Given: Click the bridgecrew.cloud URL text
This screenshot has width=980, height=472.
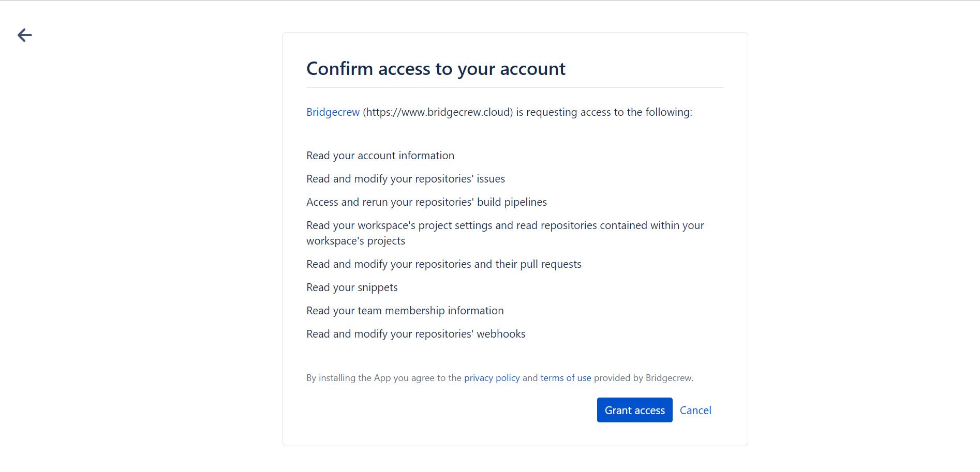Looking at the screenshot, I should point(438,112).
